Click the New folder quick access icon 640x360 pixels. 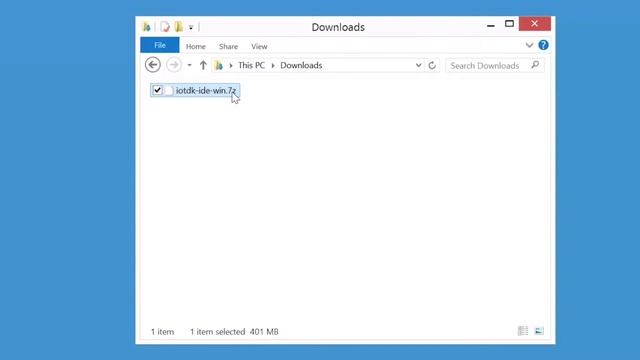point(179,27)
